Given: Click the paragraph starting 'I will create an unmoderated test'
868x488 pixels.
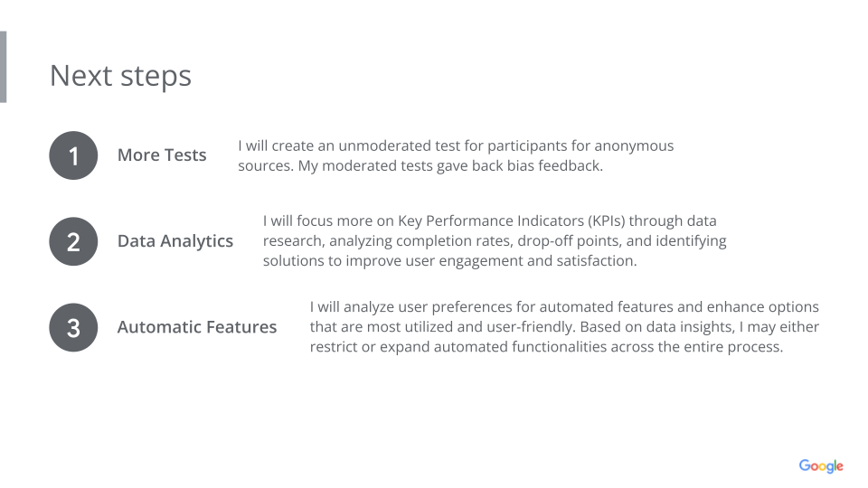Looking at the screenshot, I should coord(456,155).
